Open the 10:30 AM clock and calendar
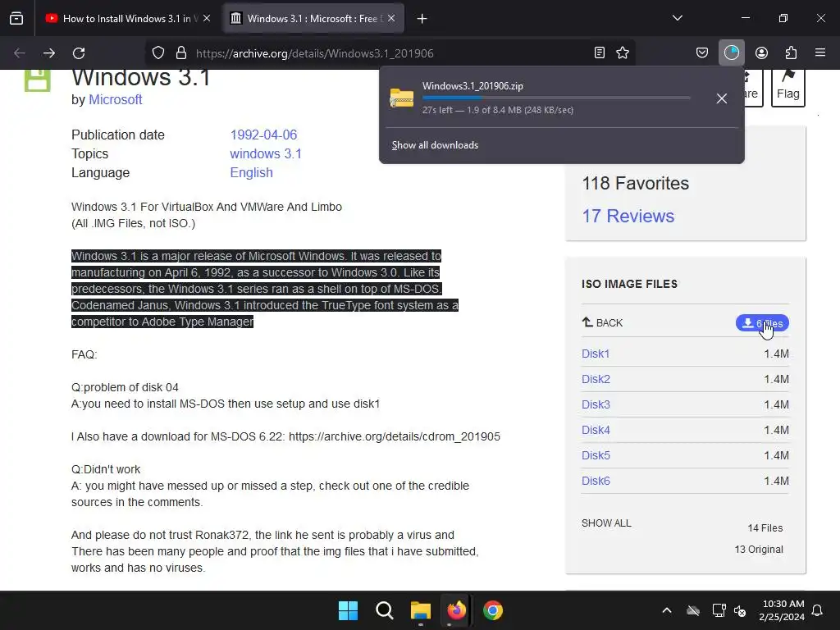840x630 pixels. pos(782,610)
